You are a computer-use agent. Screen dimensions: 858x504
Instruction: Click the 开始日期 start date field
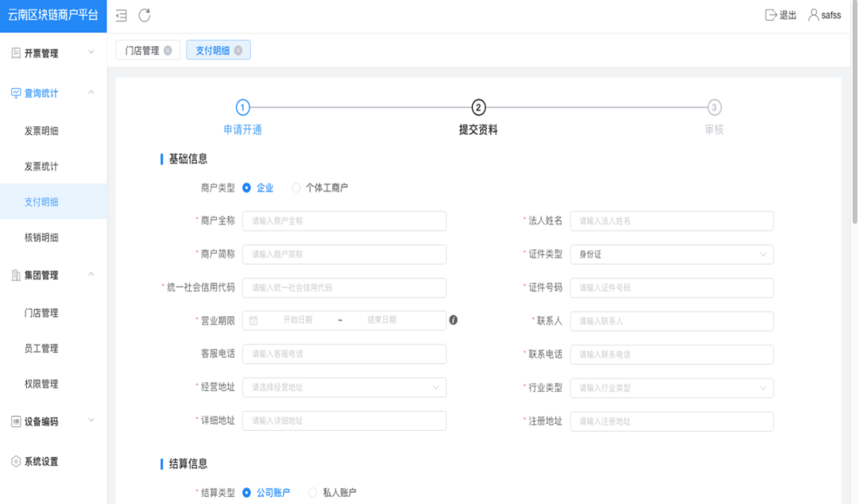298,320
